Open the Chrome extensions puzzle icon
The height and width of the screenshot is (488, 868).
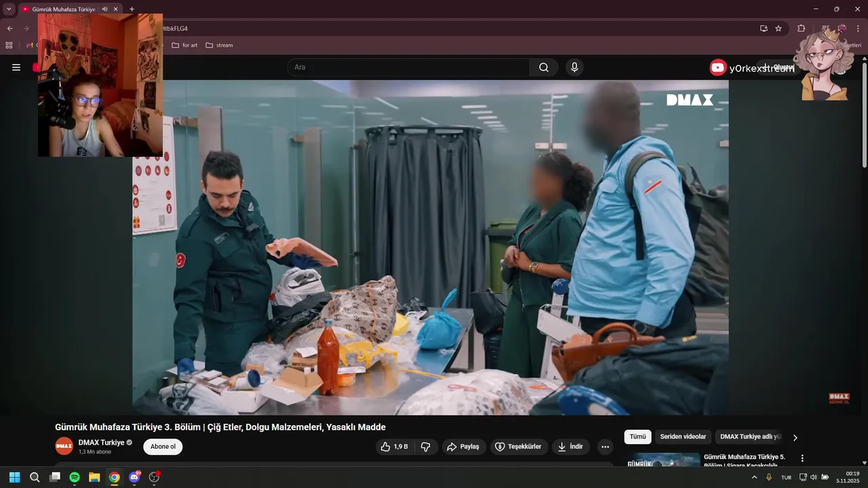point(801,28)
